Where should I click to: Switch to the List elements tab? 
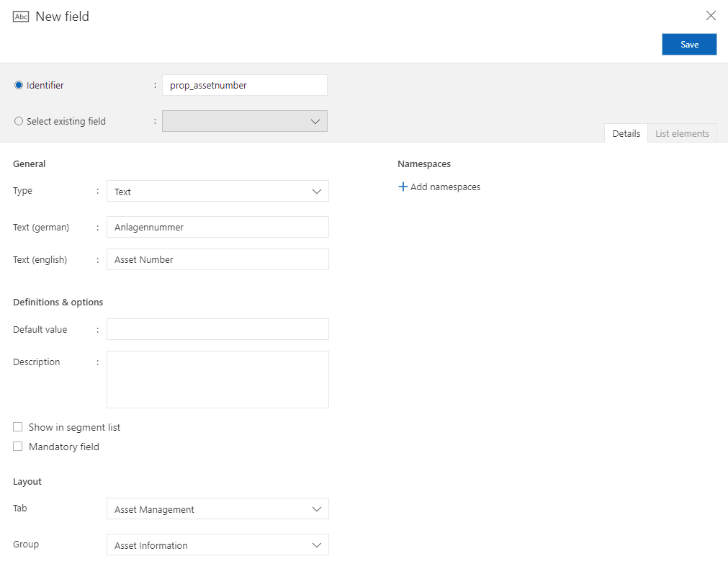681,133
